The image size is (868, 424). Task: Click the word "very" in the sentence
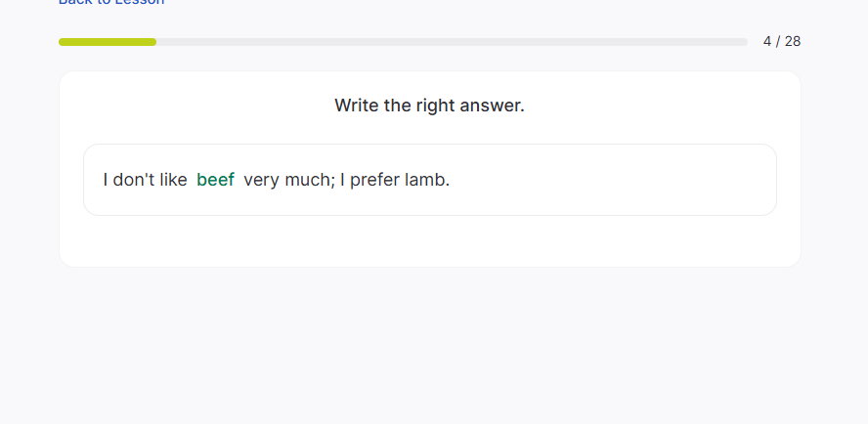click(x=262, y=180)
